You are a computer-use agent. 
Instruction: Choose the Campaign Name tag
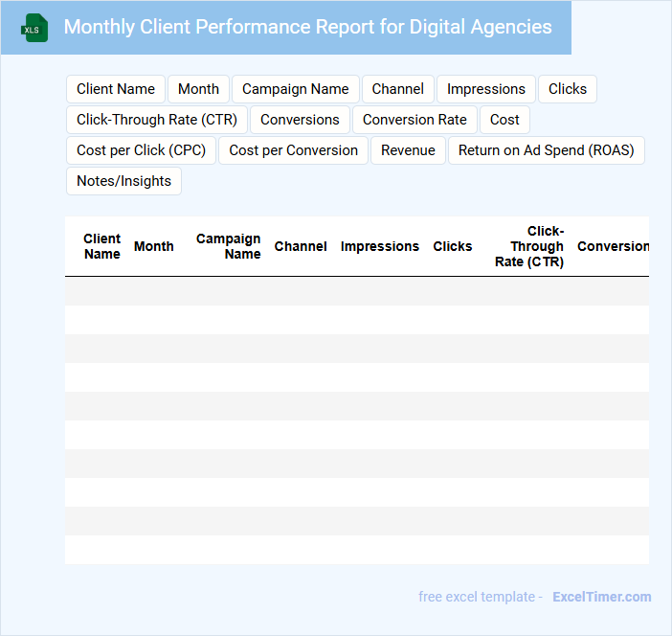point(295,89)
